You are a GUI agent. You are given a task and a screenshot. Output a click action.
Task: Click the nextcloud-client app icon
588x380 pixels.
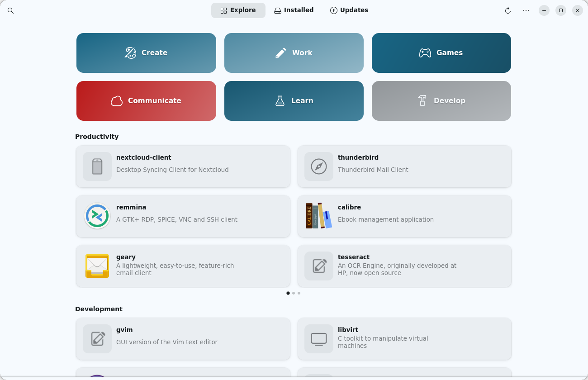tap(97, 166)
